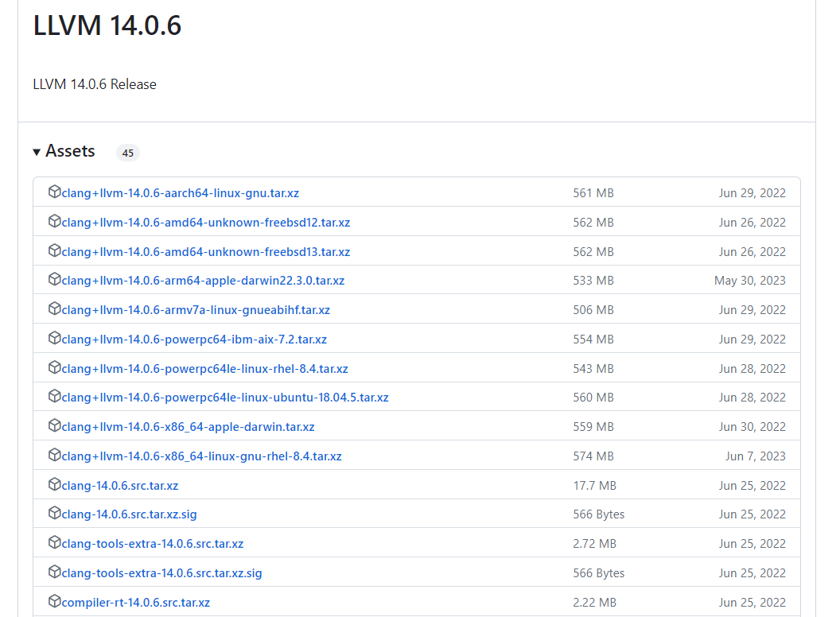Click the LLVM 14.0.6 release title

107,25
